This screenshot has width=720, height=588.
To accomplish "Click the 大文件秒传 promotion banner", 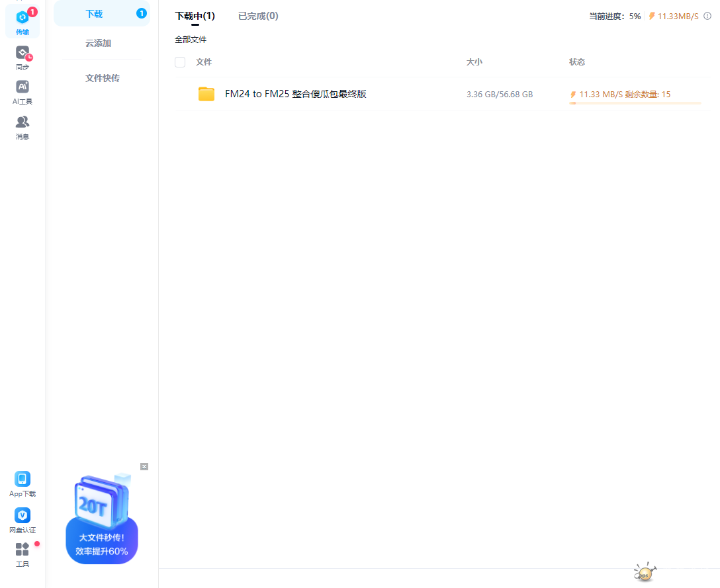I will [x=101, y=542].
